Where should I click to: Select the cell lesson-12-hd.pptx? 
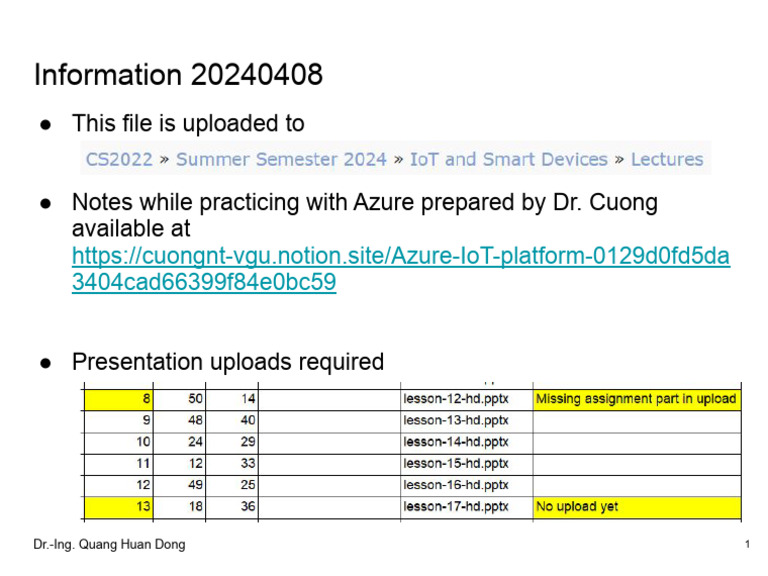(x=466, y=399)
